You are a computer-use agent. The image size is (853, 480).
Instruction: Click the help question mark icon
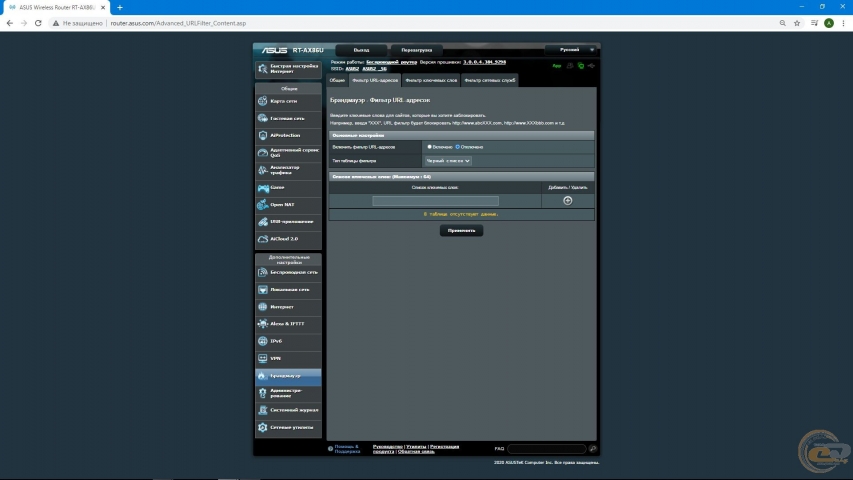(330, 449)
